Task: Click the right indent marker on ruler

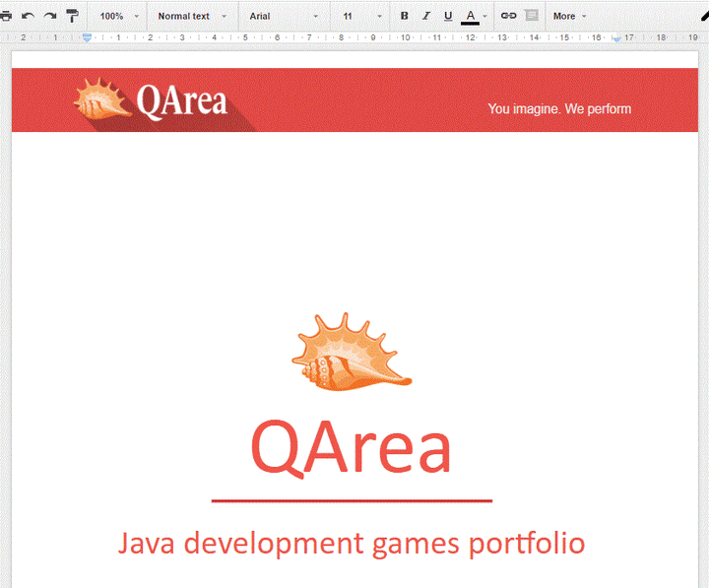Action: tap(615, 38)
